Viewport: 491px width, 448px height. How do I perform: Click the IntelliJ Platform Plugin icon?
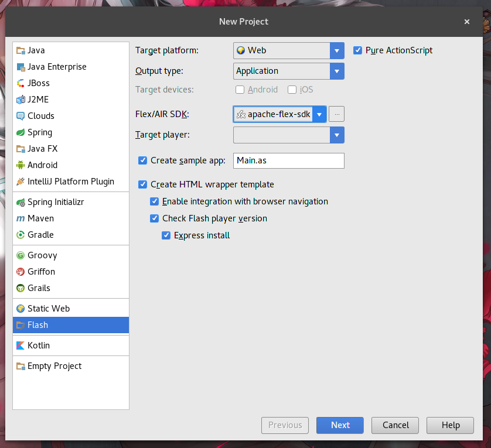tap(21, 182)
